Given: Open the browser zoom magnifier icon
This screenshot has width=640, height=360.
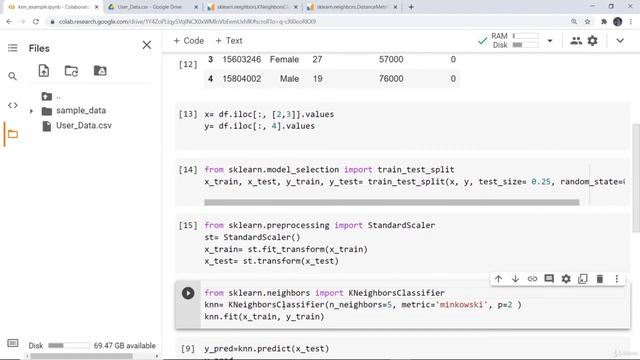Looking at the screenshot, I should (x=574, y=22).
